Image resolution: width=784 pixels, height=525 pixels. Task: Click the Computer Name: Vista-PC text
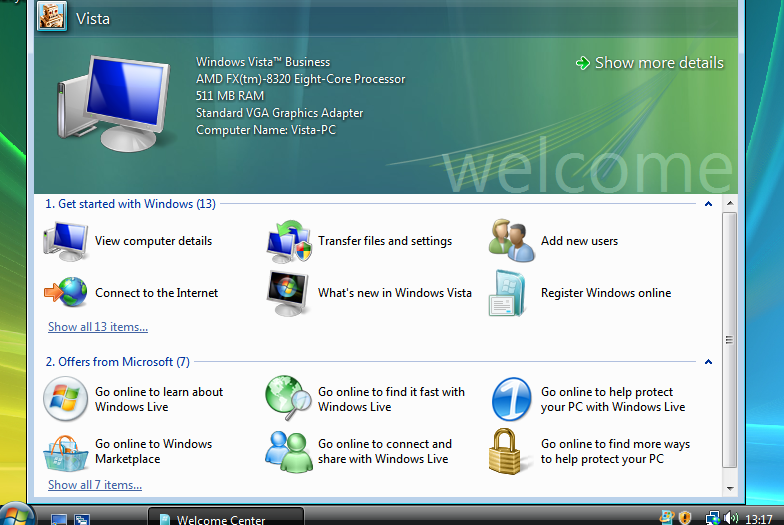266,130
